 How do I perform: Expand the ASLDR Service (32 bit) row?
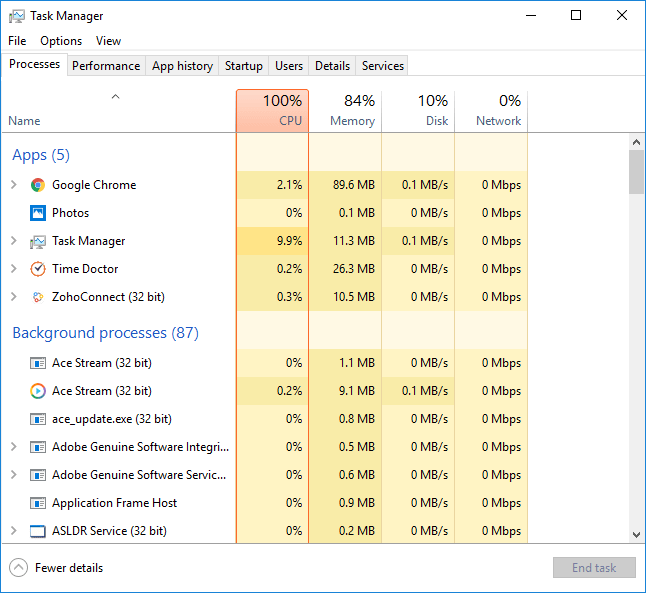(14, 531)
